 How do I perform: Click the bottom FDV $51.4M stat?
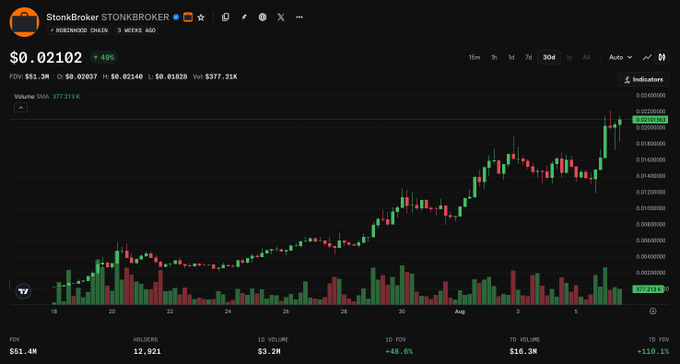tap(23, 346)
